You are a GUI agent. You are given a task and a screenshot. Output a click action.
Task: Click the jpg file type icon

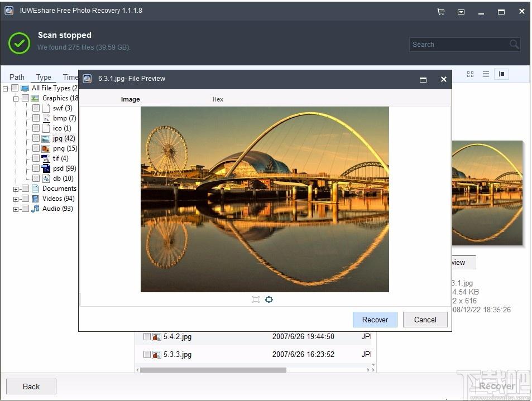click(45, 138)
